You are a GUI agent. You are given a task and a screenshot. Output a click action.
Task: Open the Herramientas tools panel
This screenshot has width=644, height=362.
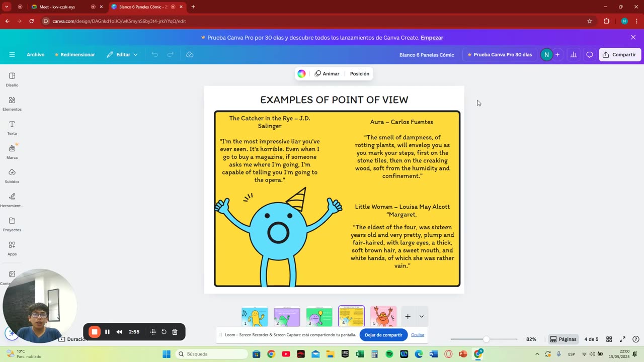point(12,200)
